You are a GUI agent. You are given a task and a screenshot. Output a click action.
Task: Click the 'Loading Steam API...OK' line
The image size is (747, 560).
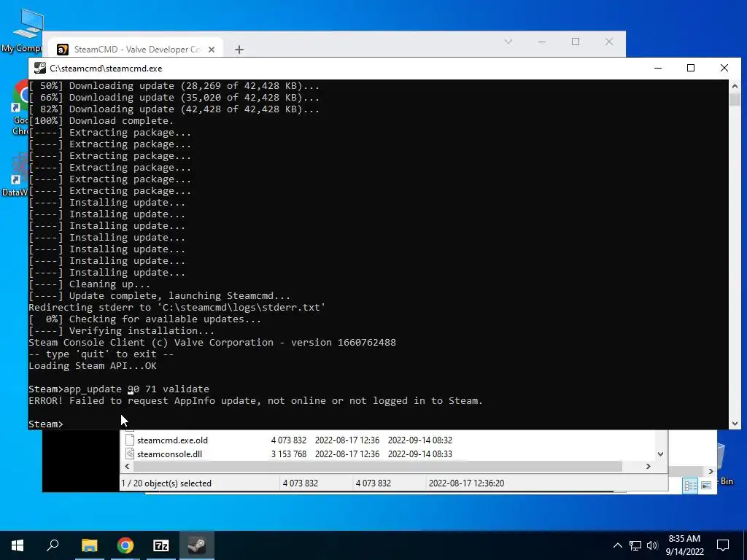click(93, 366)
